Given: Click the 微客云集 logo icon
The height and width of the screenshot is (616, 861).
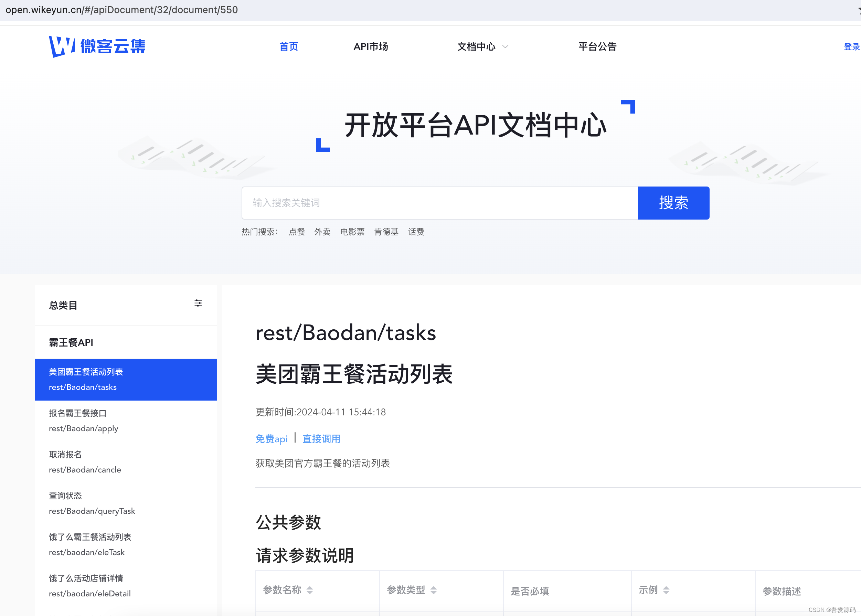Looking at the screenshot, I should tap(62, 46).
